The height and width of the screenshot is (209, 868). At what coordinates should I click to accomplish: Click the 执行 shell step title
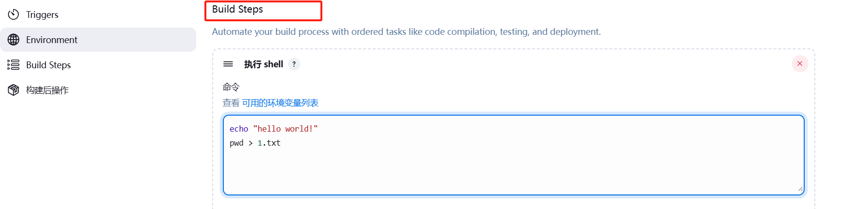(263, 64)
